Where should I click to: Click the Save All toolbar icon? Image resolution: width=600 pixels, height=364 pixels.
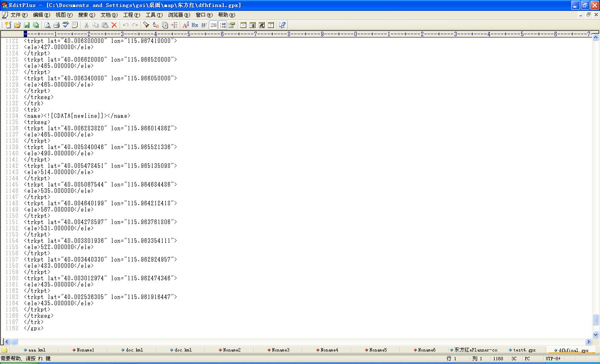click(x=36, y=25)
